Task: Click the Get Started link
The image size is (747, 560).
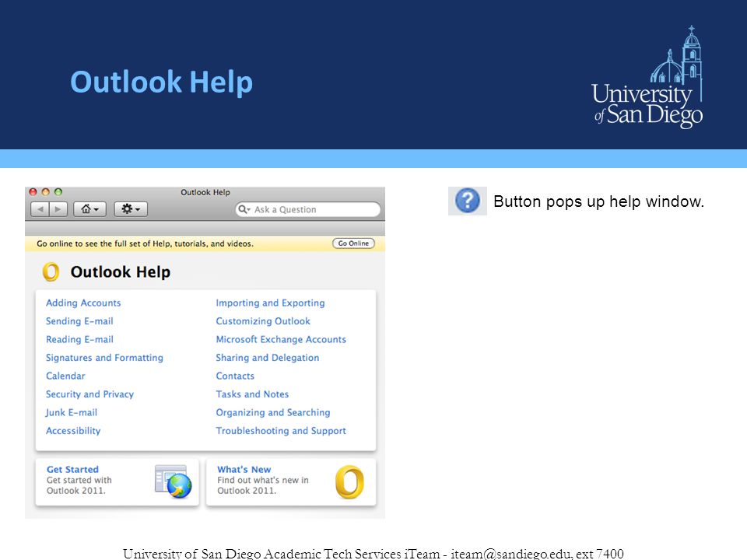Action: (x=72, y=470)
